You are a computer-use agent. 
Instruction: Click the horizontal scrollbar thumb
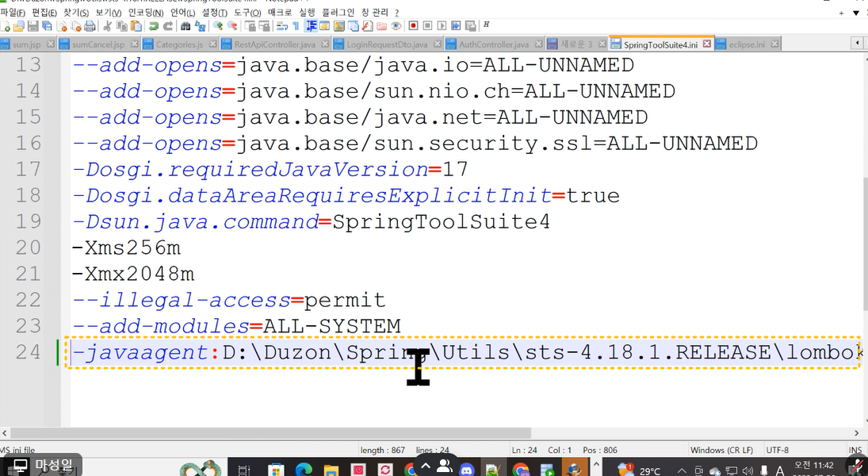(x=270, y=433)
